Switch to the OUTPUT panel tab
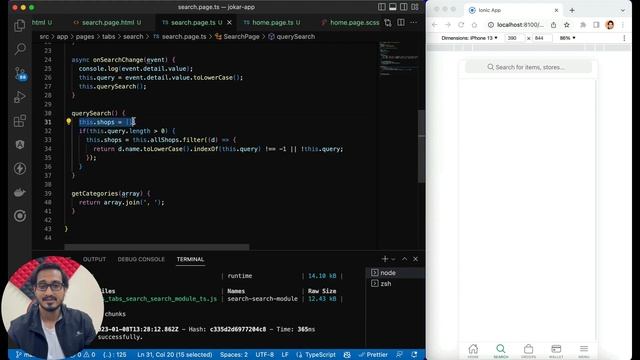The height and width of the screenshot is (360, 640). click(x=94, y=259)
